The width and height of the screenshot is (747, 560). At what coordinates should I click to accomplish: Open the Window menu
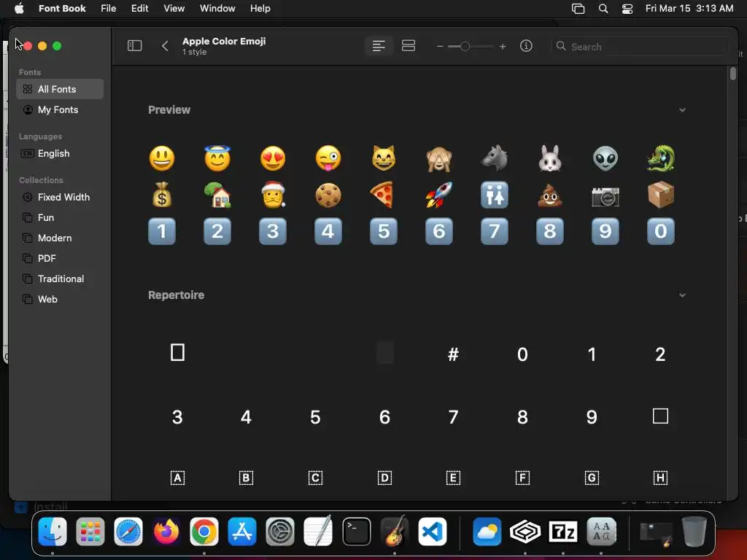click(x=217, y=8)
